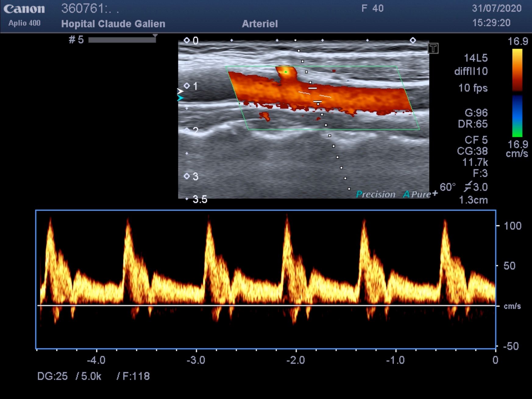This screenshot has width=532, height=399.
Task: Click the 10 fps frame rate value
Action: click(x=473, y=88)
